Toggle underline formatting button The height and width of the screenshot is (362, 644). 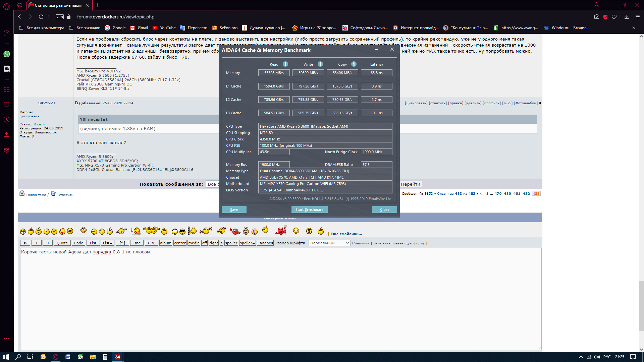coord(47,243)
